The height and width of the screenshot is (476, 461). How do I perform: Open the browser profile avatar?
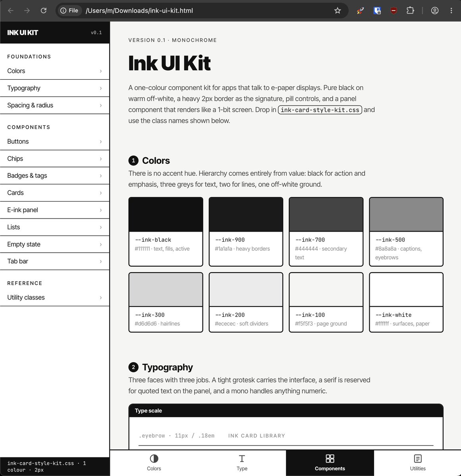coord(435,11)
